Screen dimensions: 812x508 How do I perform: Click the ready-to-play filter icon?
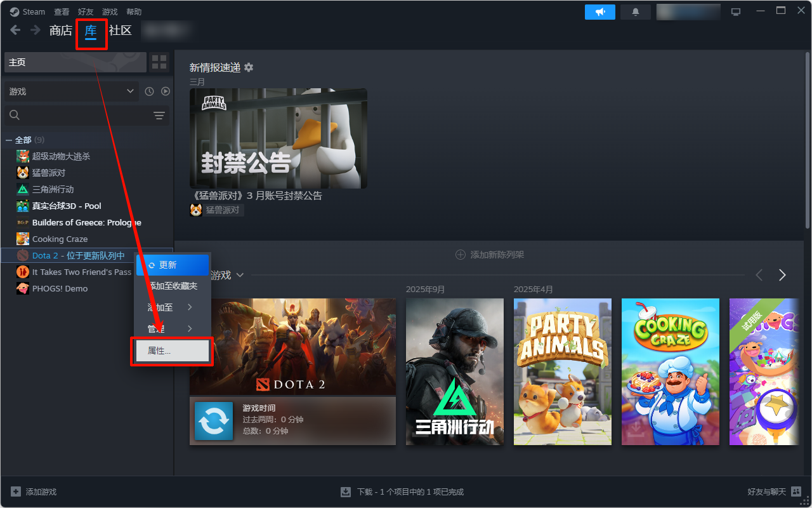[166, 91]
